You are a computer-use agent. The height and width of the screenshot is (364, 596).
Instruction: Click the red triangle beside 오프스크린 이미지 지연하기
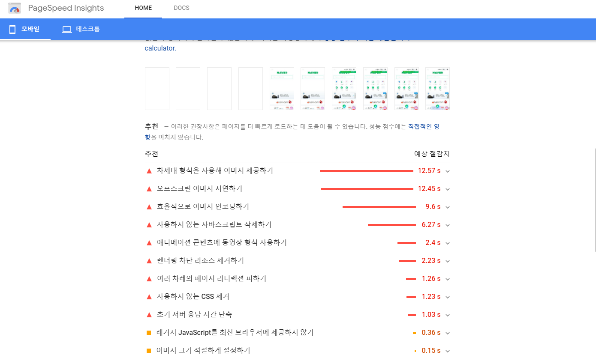(x=149, y=188)
